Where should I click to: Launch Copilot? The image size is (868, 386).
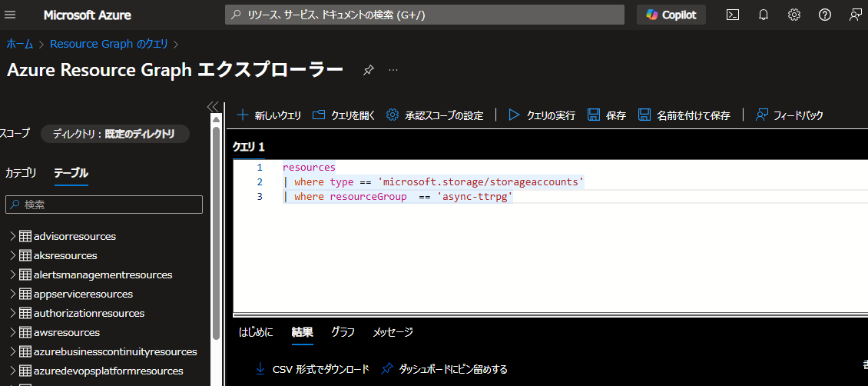point(671,15)
